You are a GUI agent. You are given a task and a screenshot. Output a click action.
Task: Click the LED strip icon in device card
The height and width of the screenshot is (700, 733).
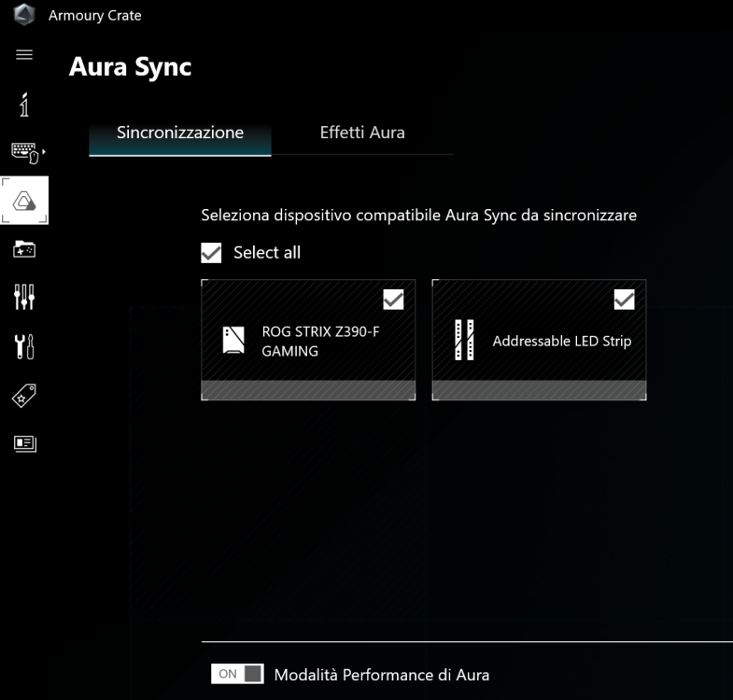point(464,340)
